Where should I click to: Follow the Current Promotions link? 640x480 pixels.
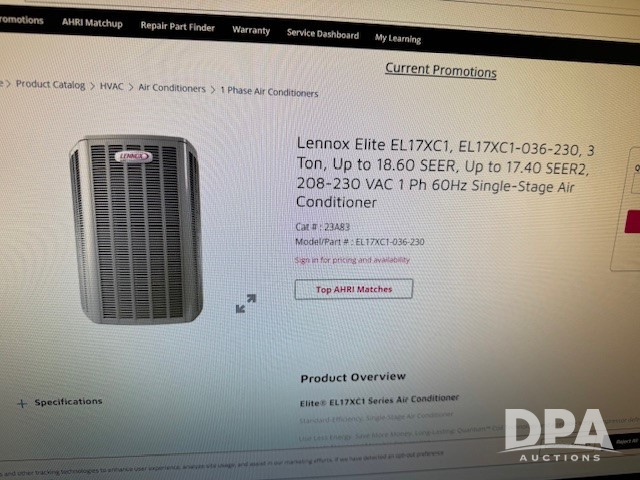click(441, 70)
